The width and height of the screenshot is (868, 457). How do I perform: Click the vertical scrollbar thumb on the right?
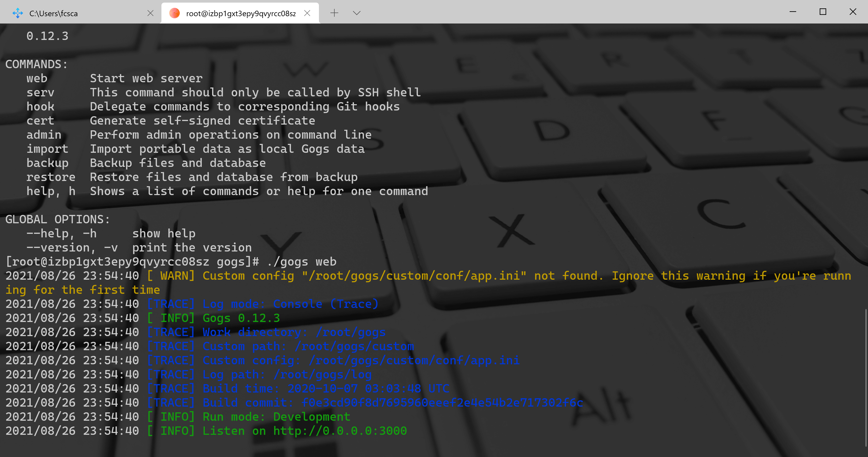865,377
